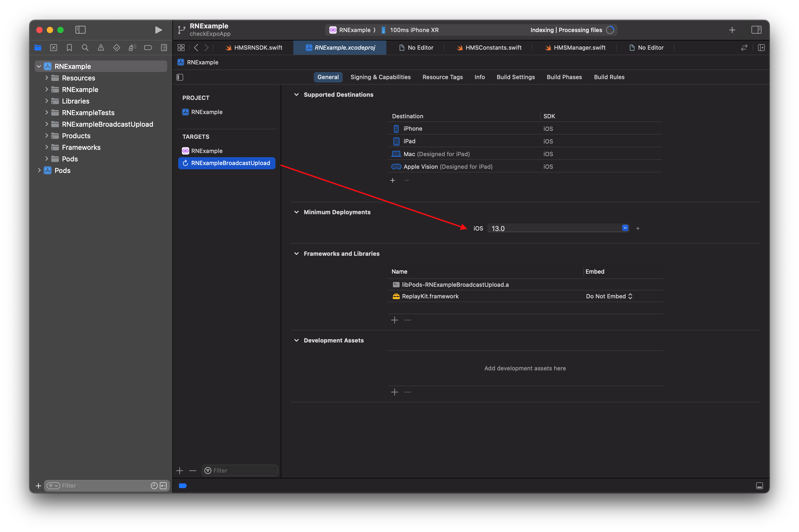Open the Bookmarks navigator icon

tap(69, 48)
